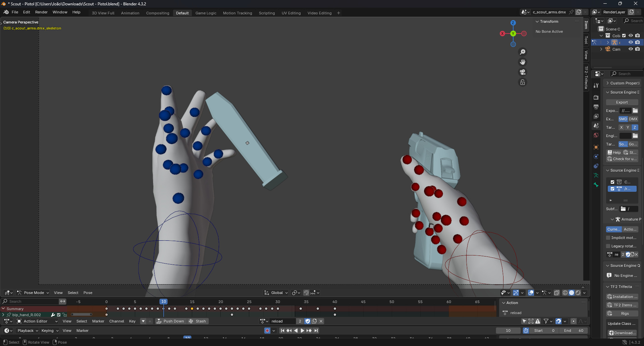Open the Object Properties tab
This screenshot has width=644, height=346.
pyautogui.click(x=596, y=147)
